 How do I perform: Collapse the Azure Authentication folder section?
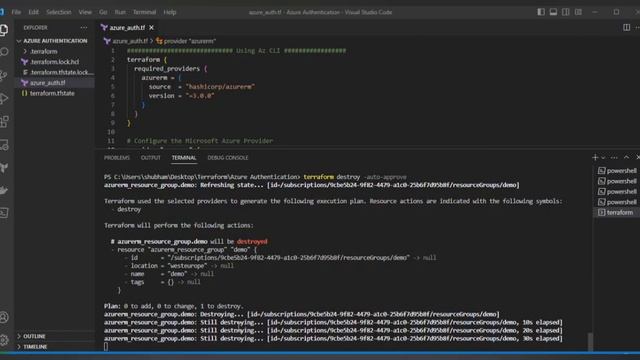(55, 41)
